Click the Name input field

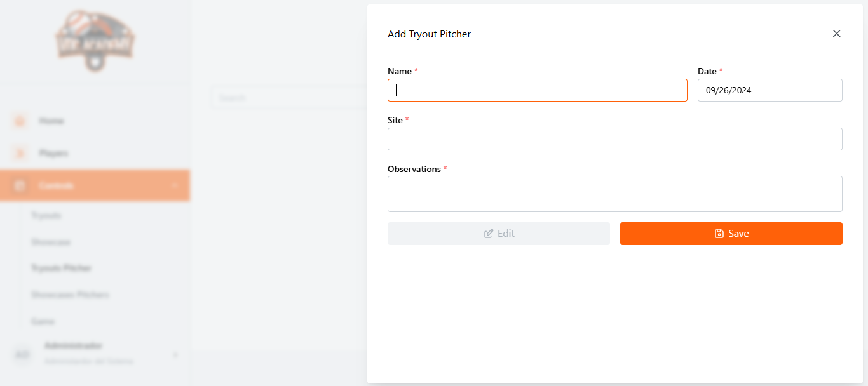(x=537, y=90)
